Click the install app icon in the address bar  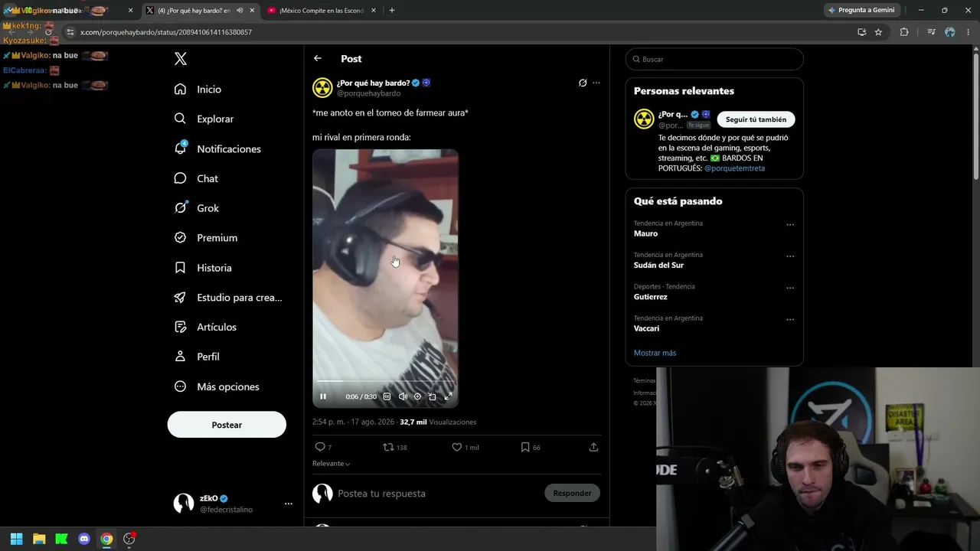click(x=861, y=32)
